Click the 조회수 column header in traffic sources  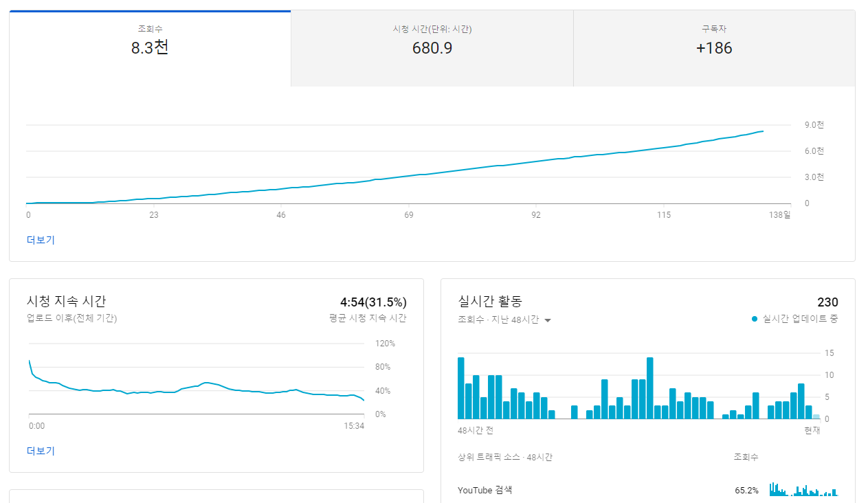click(x=746, y=457)
